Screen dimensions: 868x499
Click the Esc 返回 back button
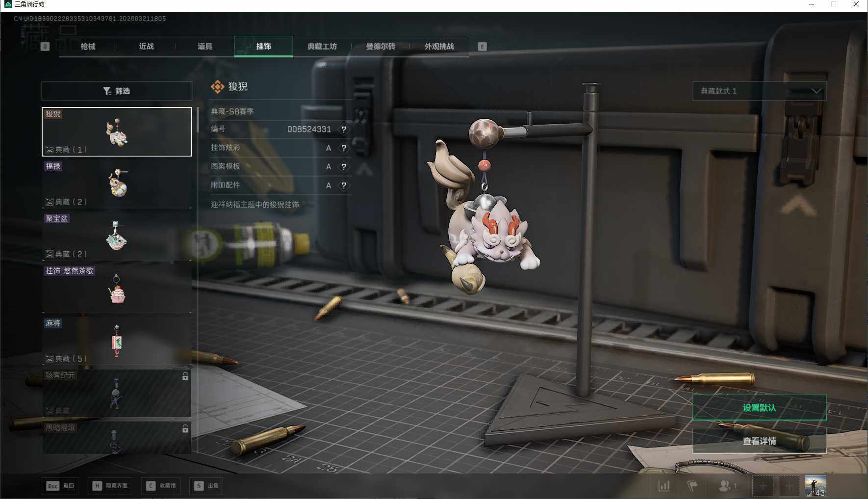tap(60, 486)
